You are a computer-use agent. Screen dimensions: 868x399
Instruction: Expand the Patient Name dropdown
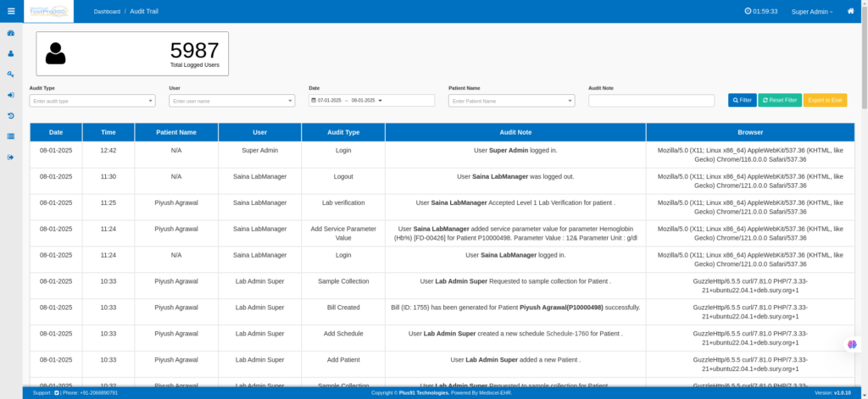(511, 101)
